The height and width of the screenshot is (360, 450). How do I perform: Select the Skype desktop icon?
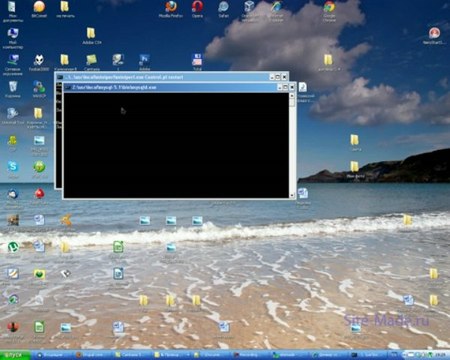(x=13, y=167)
